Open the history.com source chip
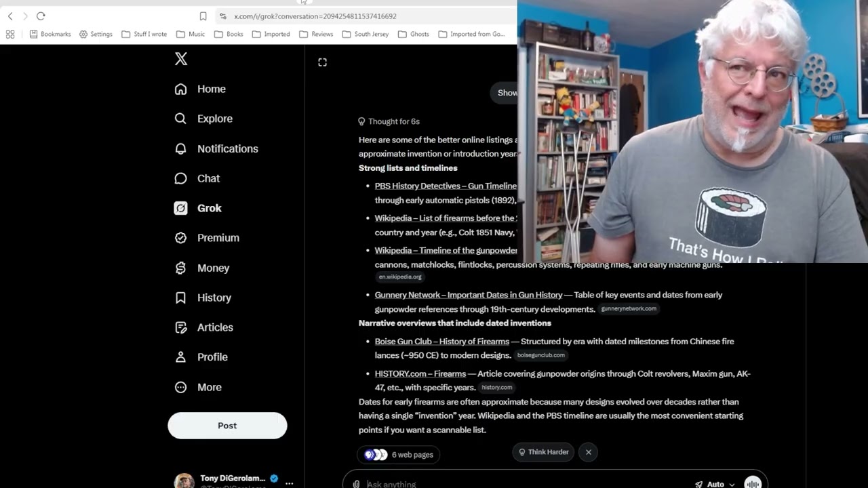Screen dimensions: 868x488 496,388
